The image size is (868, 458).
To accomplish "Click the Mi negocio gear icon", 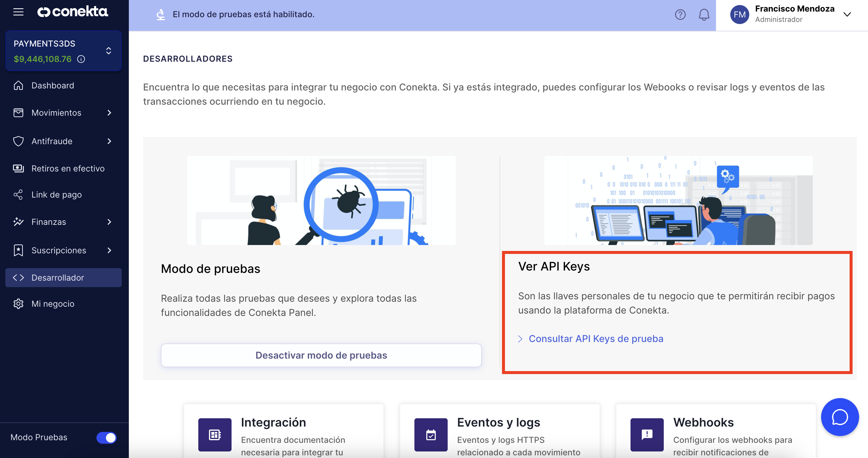I will click(18, 304).
